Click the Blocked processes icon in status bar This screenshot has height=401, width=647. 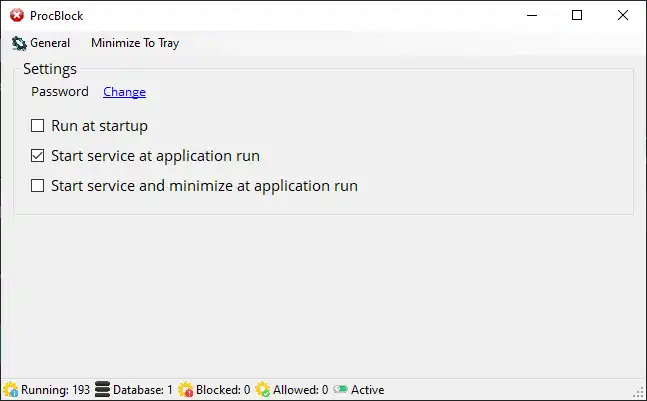[185, 390]
